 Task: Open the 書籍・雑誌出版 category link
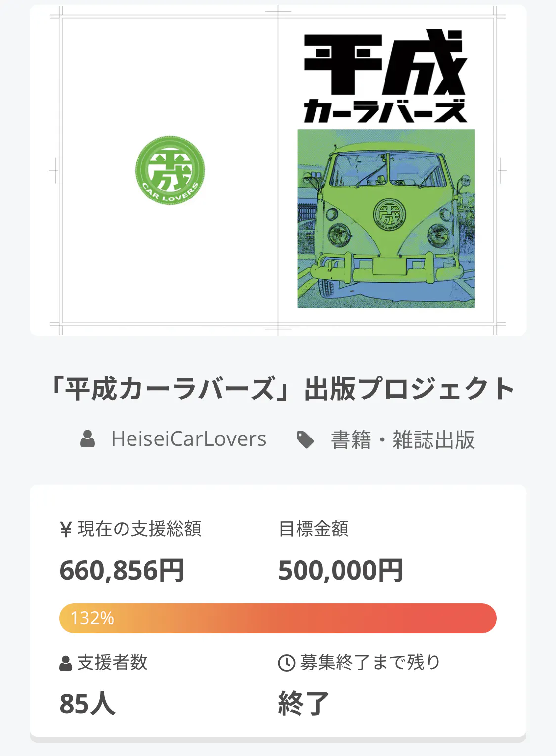pyautogui.click(x=403, y=439)
